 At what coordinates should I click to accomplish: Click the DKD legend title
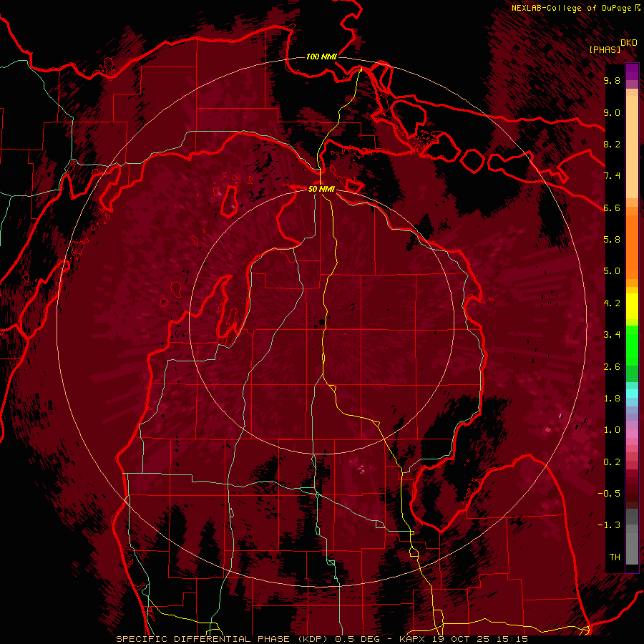pyautogui.click(x=629, y=42)
